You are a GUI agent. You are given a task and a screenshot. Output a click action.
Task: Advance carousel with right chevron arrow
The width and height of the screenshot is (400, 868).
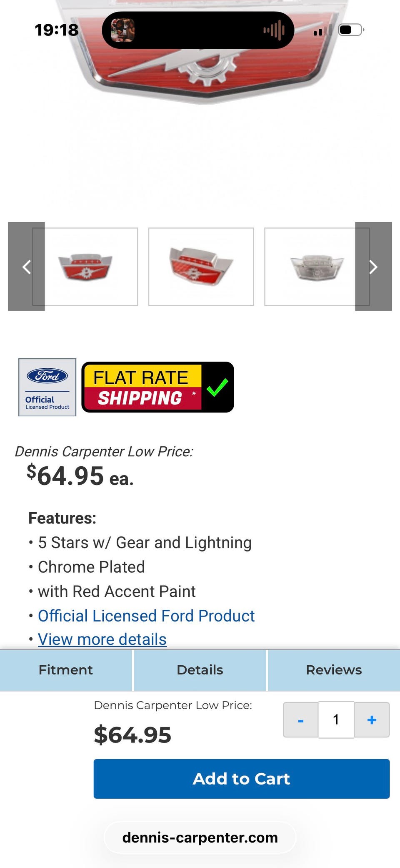tap(373, 267)
